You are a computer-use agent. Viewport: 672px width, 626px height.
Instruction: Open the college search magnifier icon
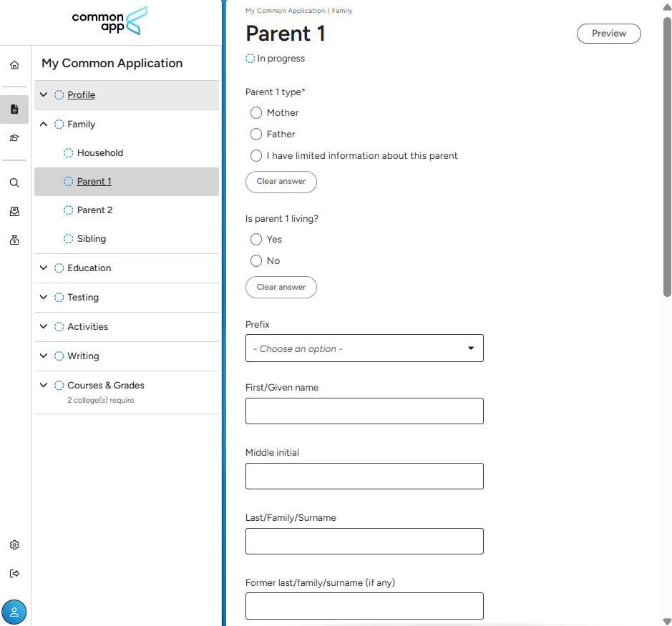coord(14,183)
